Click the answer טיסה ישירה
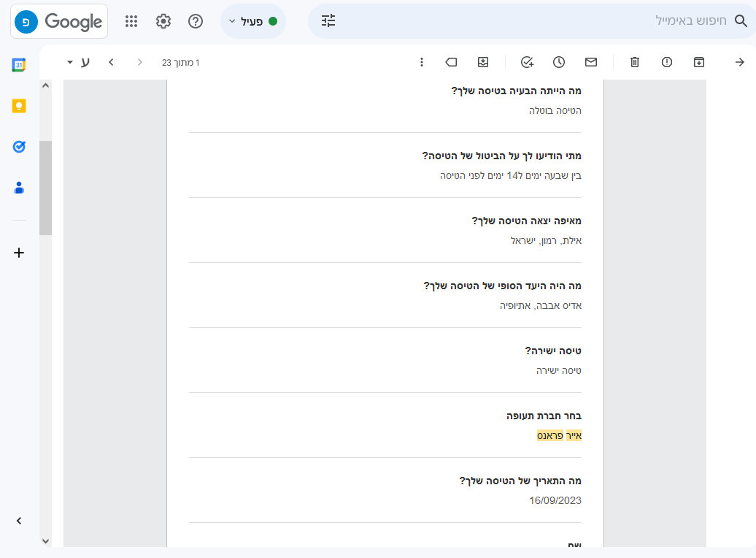 (559, 371)
